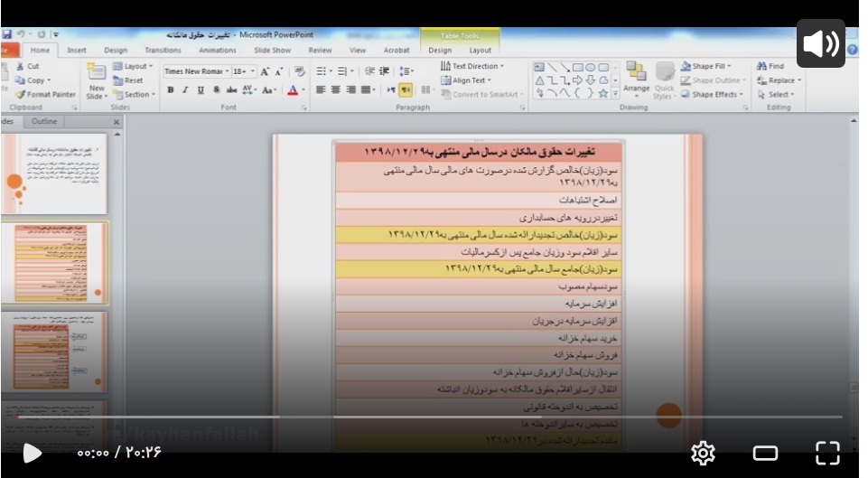Open the Arrange menu
This screenshot has width=868, height=478.
click(636, 80)
